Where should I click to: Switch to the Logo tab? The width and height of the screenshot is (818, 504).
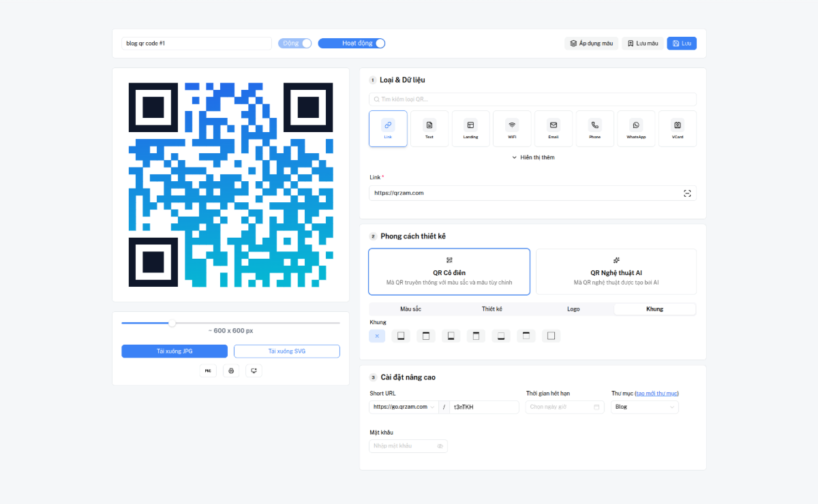(x=573, y=309)
